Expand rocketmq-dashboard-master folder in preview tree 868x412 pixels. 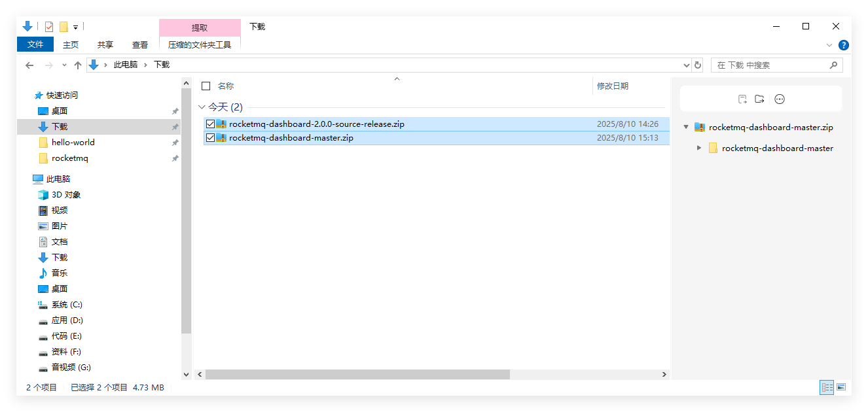(698, 148)
